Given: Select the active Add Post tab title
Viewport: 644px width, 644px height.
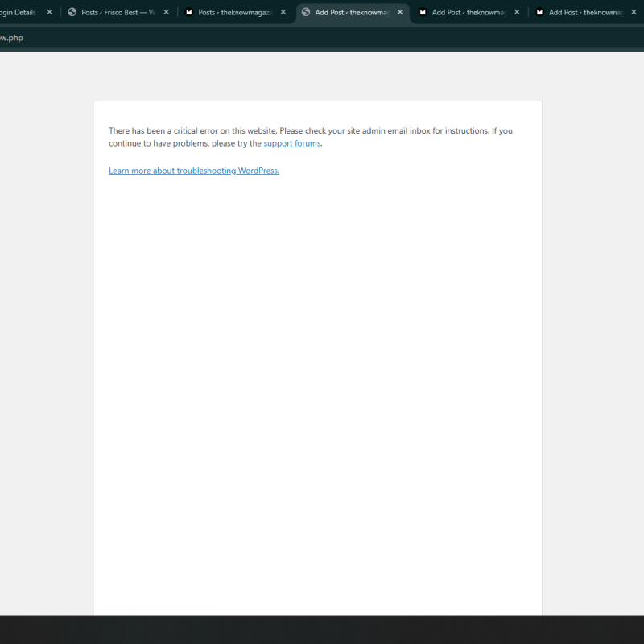Looking at the screenshot, I should coord(352,13).
